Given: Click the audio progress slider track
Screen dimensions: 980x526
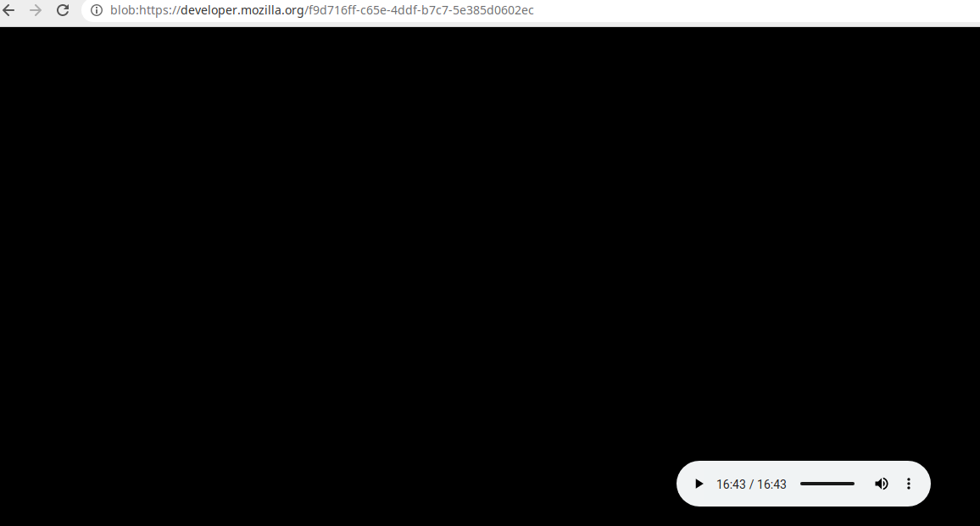Looking at the screenshot, I should 827,484.
